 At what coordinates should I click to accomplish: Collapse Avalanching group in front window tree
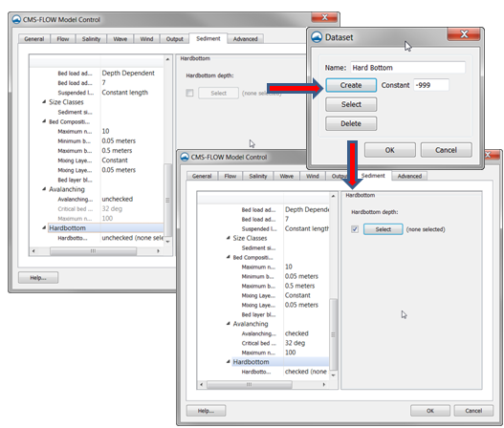coord(229,323)
